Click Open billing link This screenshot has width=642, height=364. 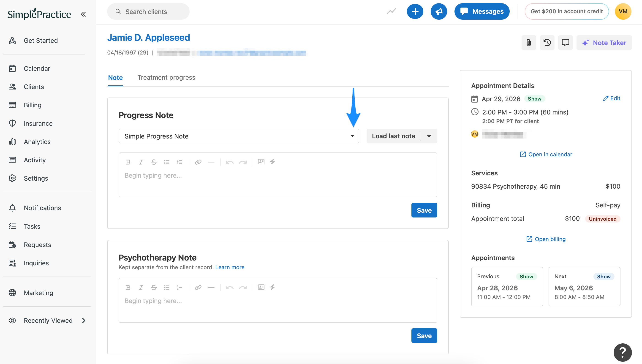546,239
